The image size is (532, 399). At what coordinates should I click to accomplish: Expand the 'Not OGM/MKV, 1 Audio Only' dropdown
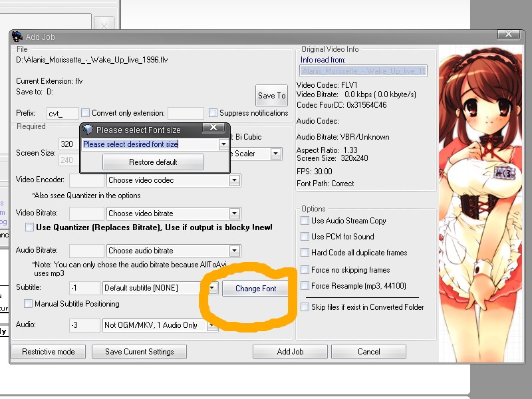point(211,325)
